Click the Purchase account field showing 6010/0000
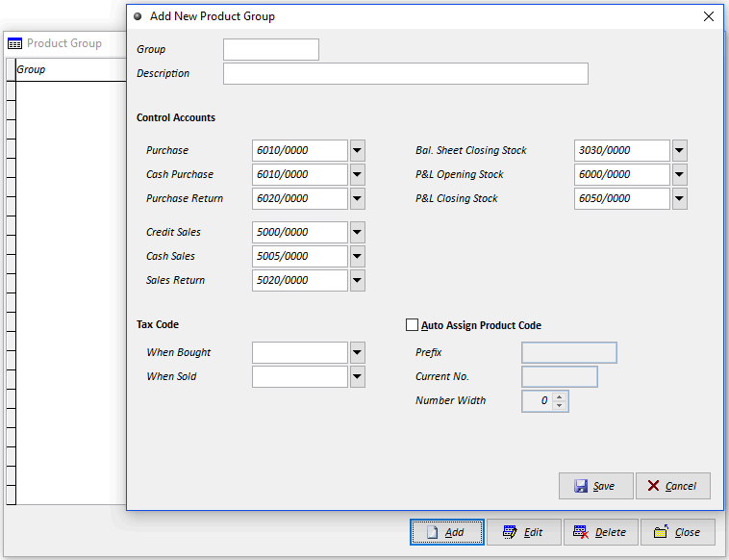This screenshot has width=729, height=560. coord(300,150)
